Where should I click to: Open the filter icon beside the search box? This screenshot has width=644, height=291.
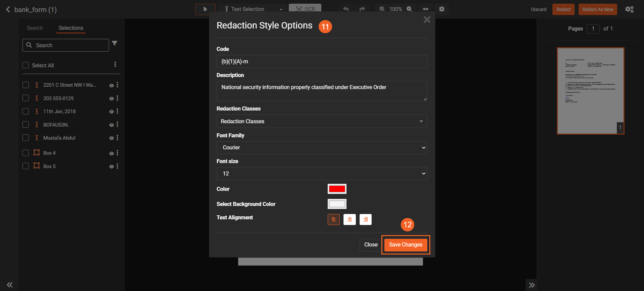click(115, 44)
